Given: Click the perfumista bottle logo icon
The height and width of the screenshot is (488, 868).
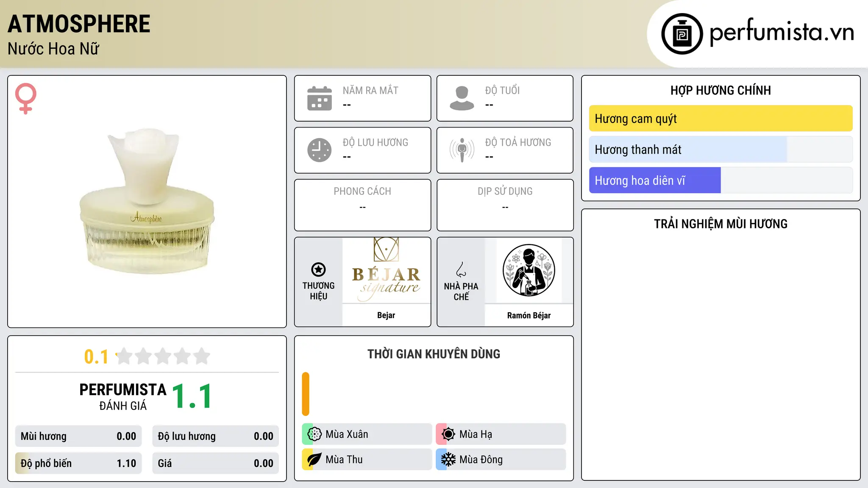Looking at the screenshot, I should [x=682, y=34].
